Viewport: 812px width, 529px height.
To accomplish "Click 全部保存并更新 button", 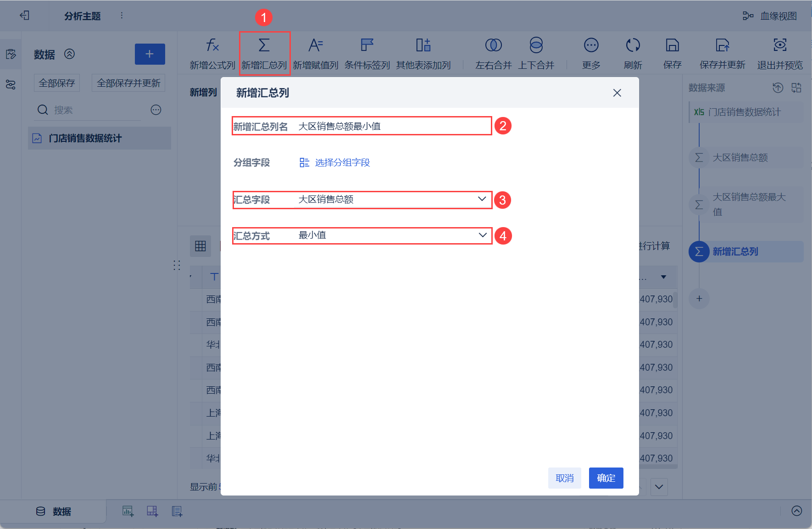I will coord(128,83).
